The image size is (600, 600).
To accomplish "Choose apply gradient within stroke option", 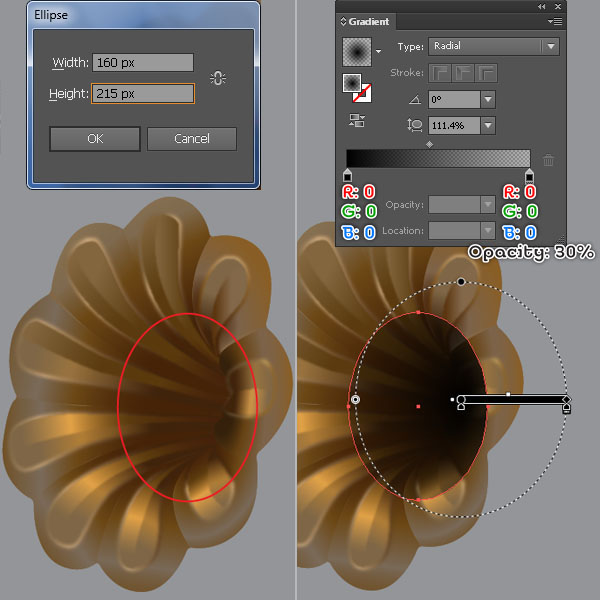I will pos(440,73).
